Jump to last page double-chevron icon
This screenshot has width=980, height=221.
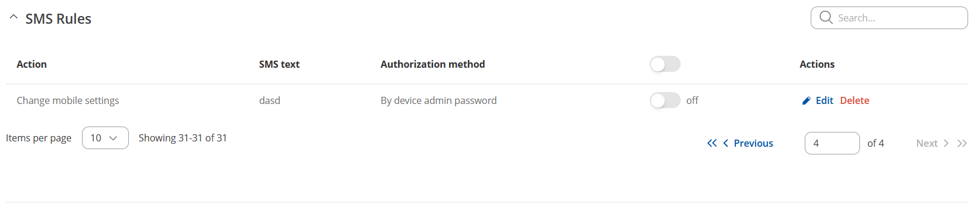tap(962, 143)
